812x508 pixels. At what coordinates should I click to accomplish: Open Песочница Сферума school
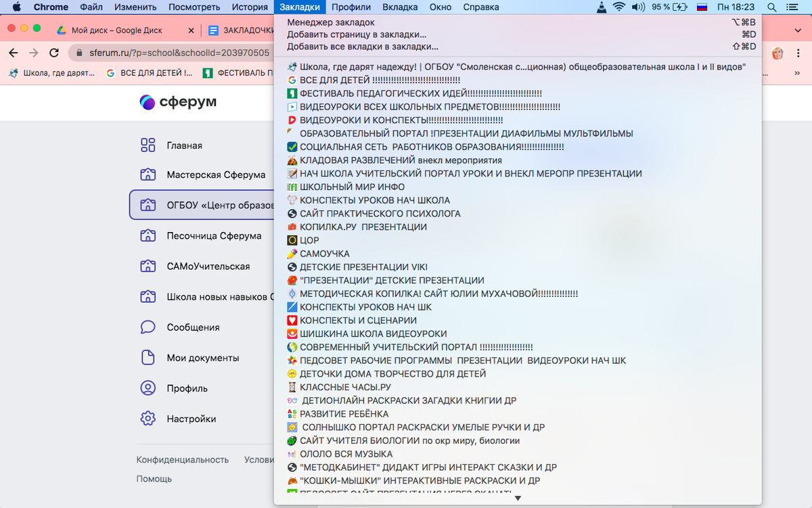coord(202,236)
